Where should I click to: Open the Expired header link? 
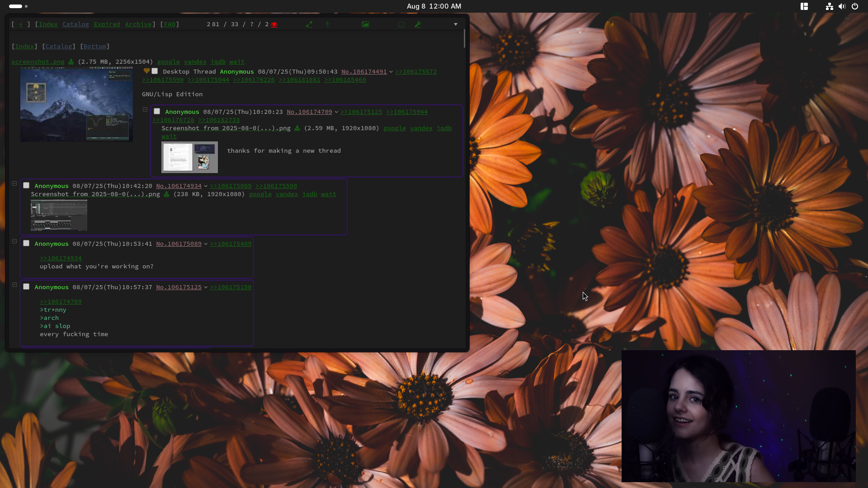coord(107,24)
